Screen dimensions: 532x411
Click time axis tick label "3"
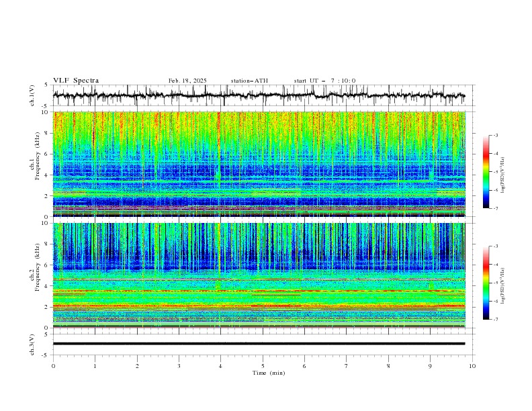coord(179,366)
